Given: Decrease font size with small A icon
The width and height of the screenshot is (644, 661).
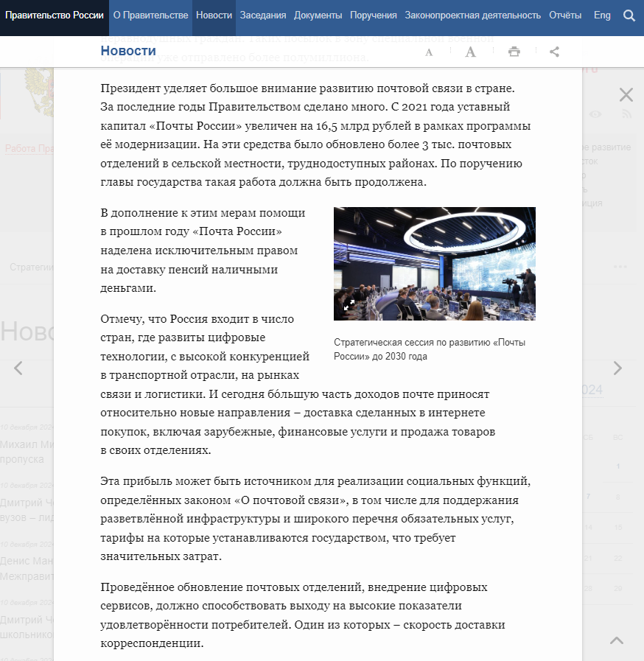Looking at the screenshot, I should click(x=429, y=52).
